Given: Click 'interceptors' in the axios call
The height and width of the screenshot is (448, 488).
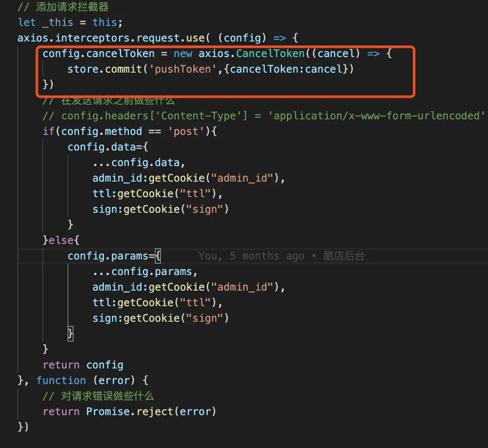Looking at the screenshot, I should coord(93,38).
